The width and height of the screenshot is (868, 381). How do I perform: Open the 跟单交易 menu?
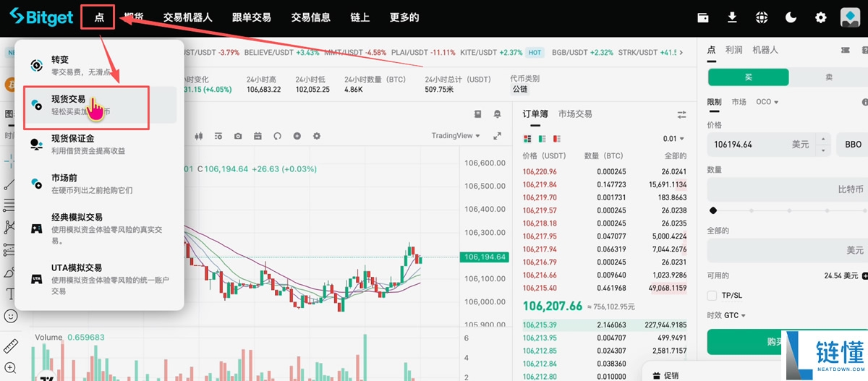[x=252, y=17]
